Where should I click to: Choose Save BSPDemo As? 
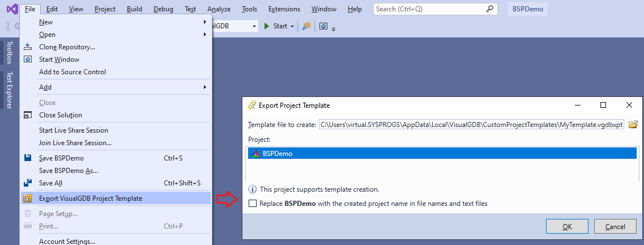(116, 170)
